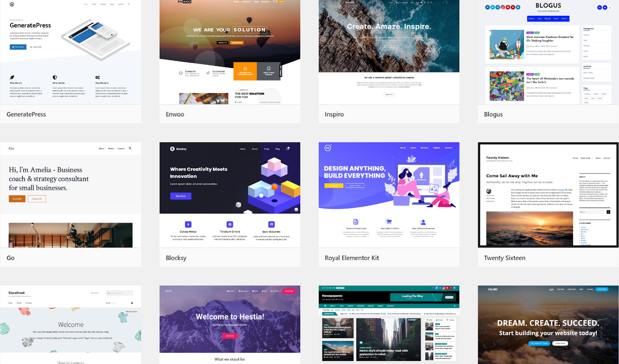Click the gray bookmark box in Enwoo preview
The image size is (619, 364).
coord(268,71)
